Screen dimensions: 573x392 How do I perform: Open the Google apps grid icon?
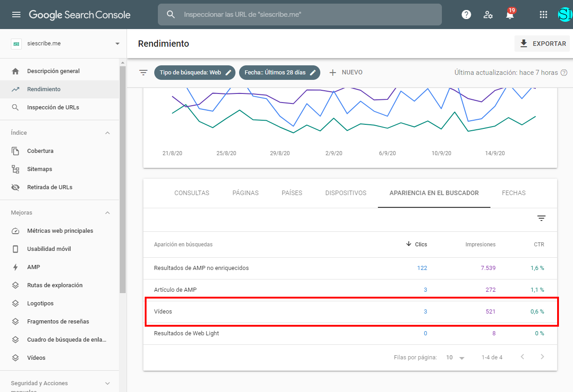click(544, 15)
